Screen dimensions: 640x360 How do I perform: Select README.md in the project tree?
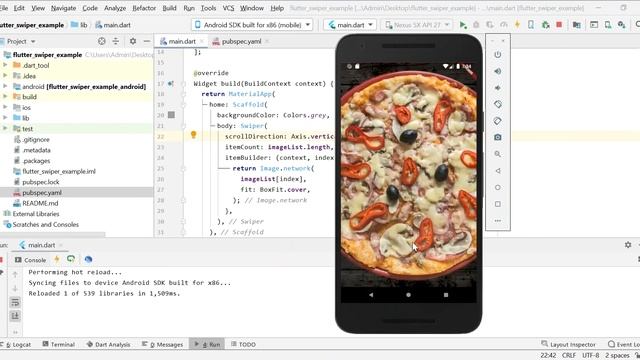[x=40, y=203]
